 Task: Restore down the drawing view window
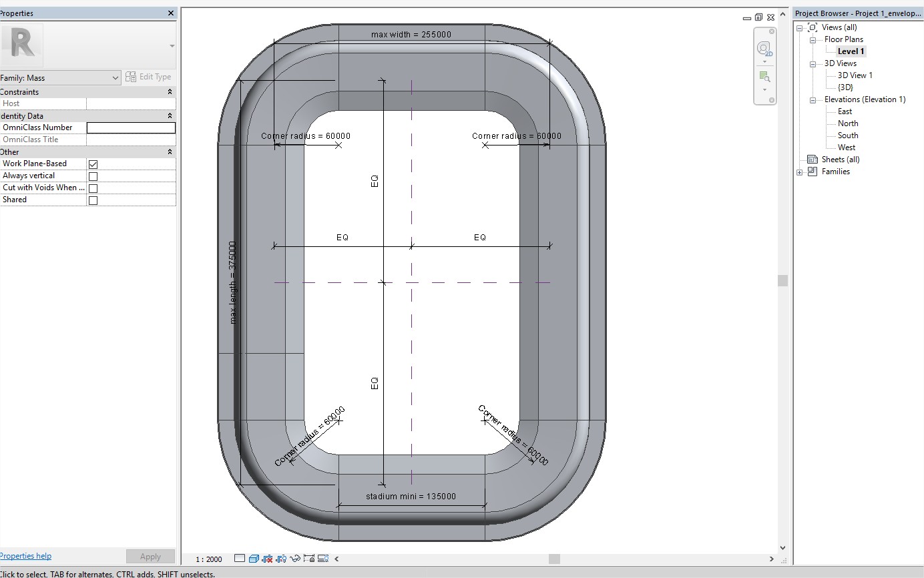point(758,17)
